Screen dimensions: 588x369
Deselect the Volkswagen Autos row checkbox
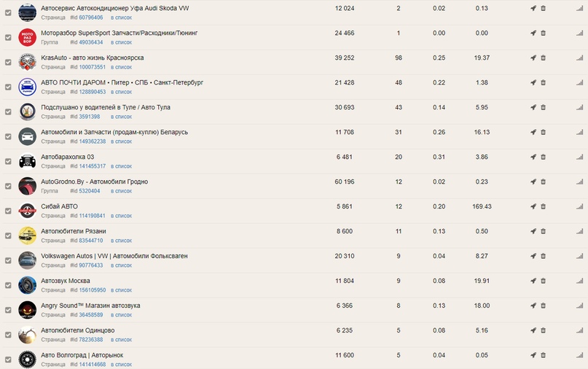coord(8,260)
